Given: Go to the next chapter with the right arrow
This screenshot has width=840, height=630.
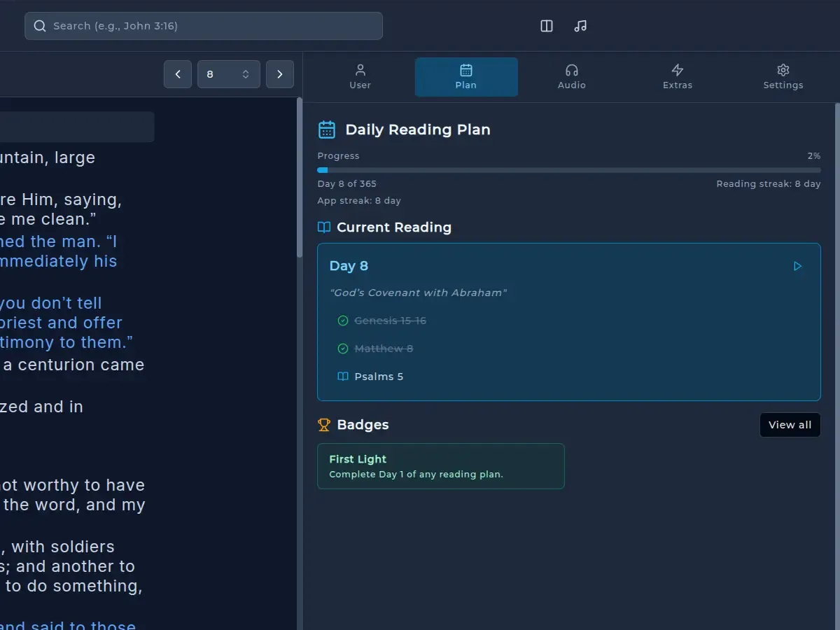Looking at the screenshot, I should (280, 73).
